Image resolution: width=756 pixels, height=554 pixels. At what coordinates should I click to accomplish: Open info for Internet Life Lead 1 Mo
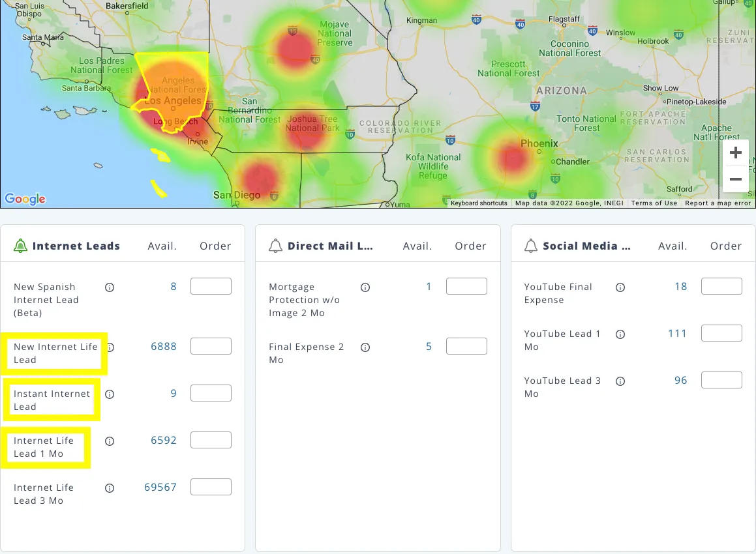coord(110,441)
